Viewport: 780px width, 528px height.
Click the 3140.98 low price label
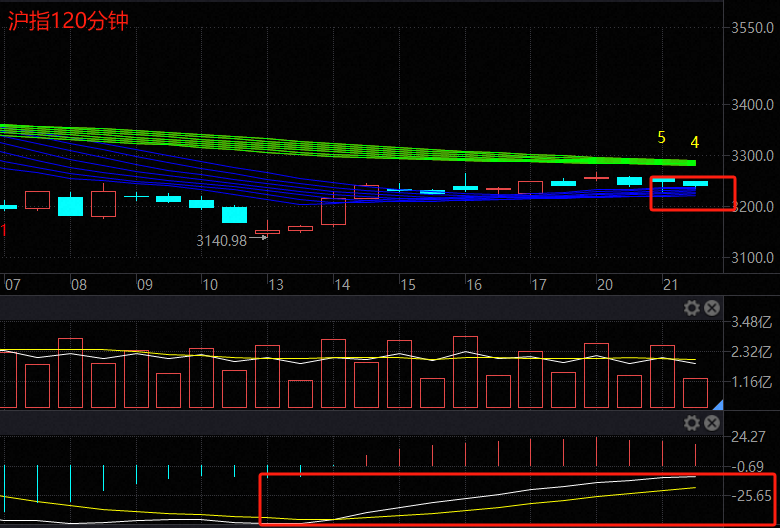pyautogui.click(x=221, y=241)
